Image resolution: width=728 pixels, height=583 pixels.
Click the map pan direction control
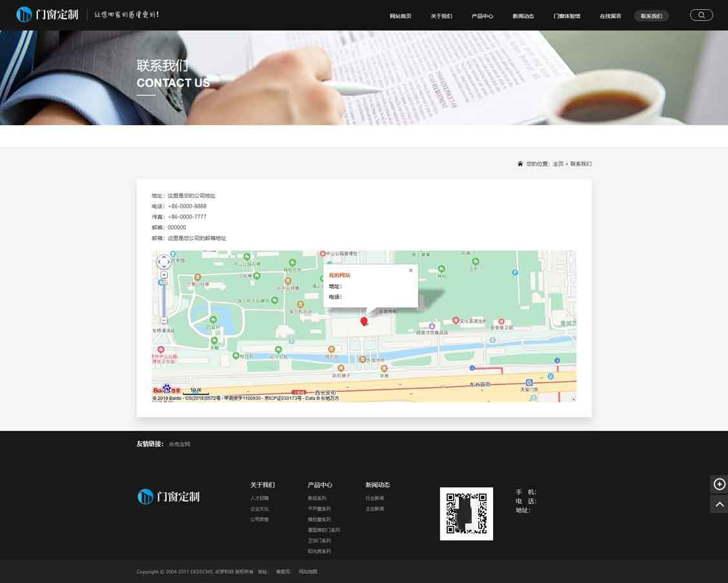coord(164,262)
